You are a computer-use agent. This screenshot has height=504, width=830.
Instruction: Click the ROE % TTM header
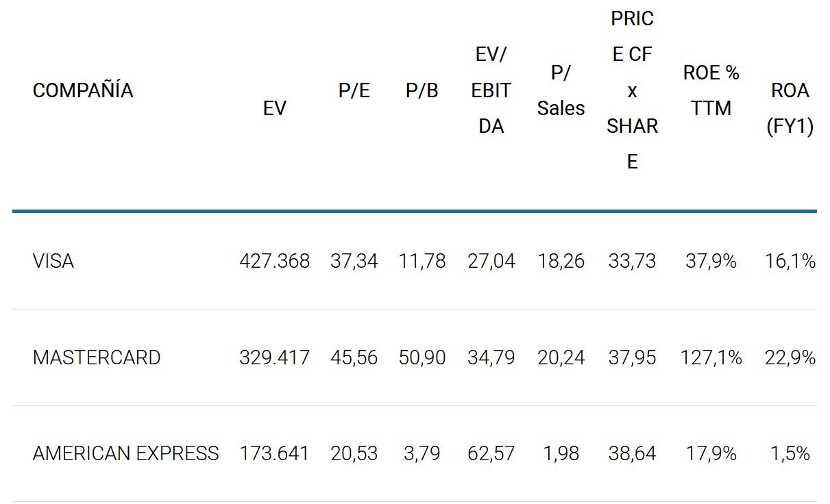click(711, 90)
